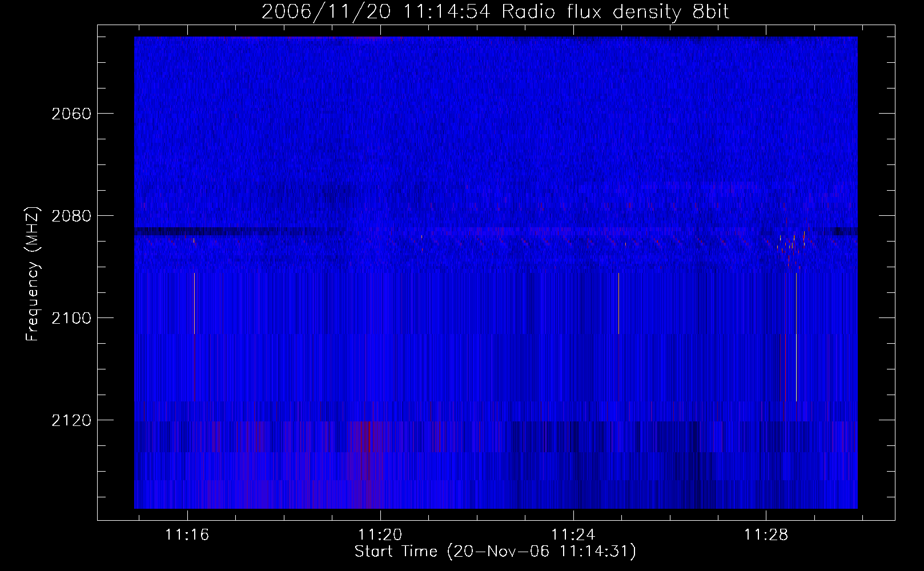The height and width of the screenshot is (571, 924).
Task: Click the 11:24 time tick label
Action: tap(573, 535)
